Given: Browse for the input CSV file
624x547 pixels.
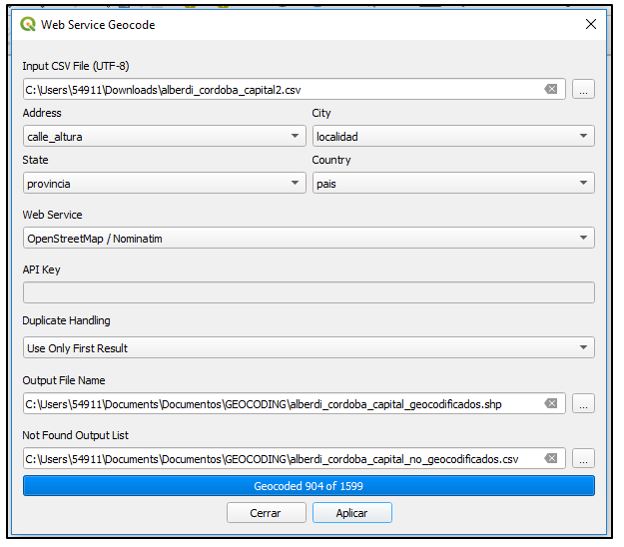Looking at the screenshot, I should click(583, 89).
